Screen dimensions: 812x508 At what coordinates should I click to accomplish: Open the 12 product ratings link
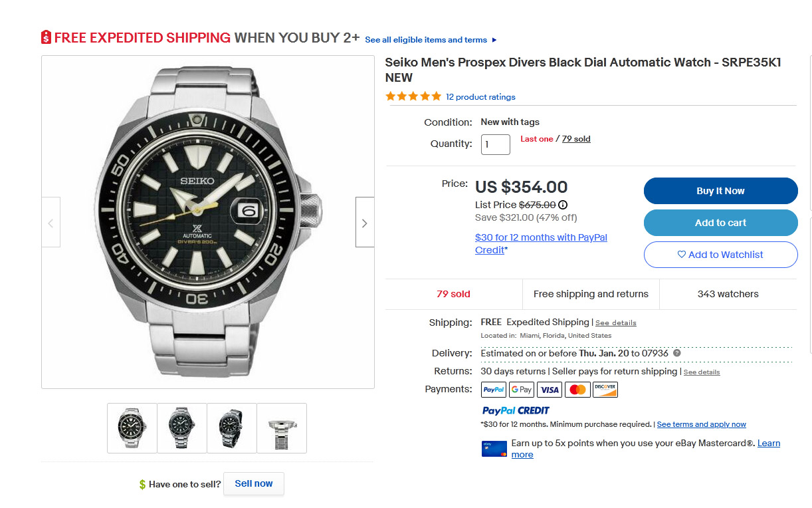point(480,97)
